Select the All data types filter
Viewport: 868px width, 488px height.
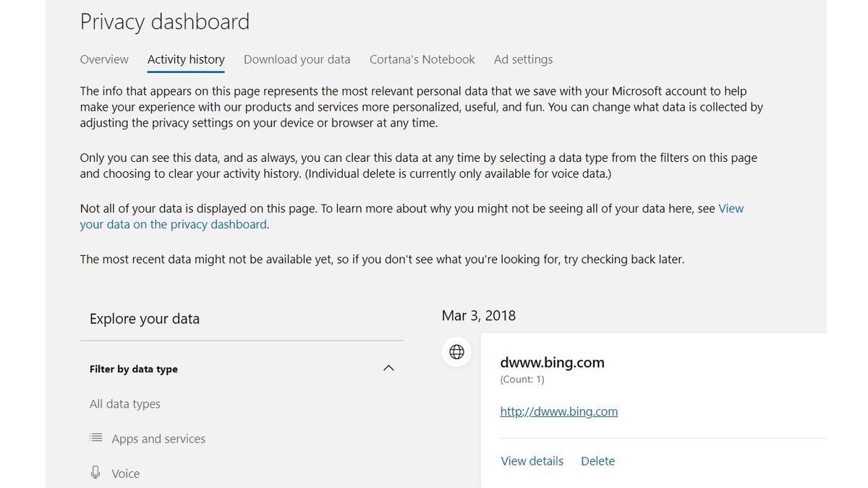(124, 403)
